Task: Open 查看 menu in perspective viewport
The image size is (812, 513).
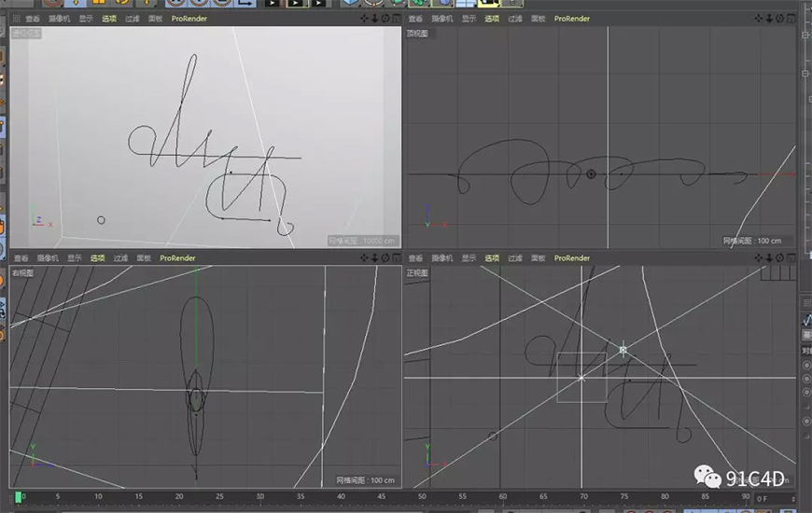Action: click(x=33, y=19)
